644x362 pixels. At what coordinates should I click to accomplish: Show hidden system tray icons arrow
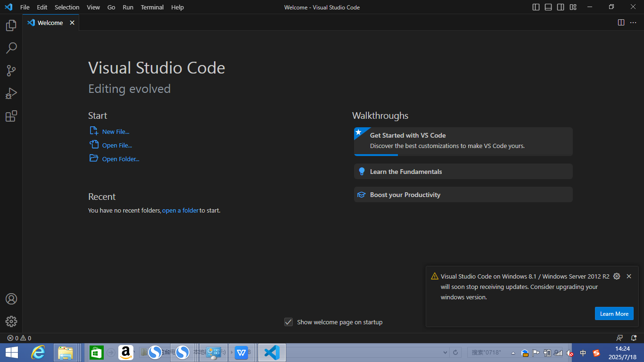click(513, 353)
